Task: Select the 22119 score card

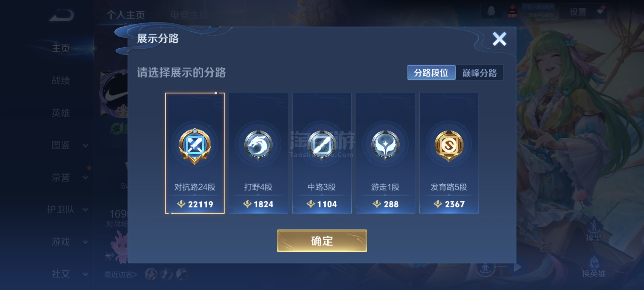Action: click(x=195, y=153)
